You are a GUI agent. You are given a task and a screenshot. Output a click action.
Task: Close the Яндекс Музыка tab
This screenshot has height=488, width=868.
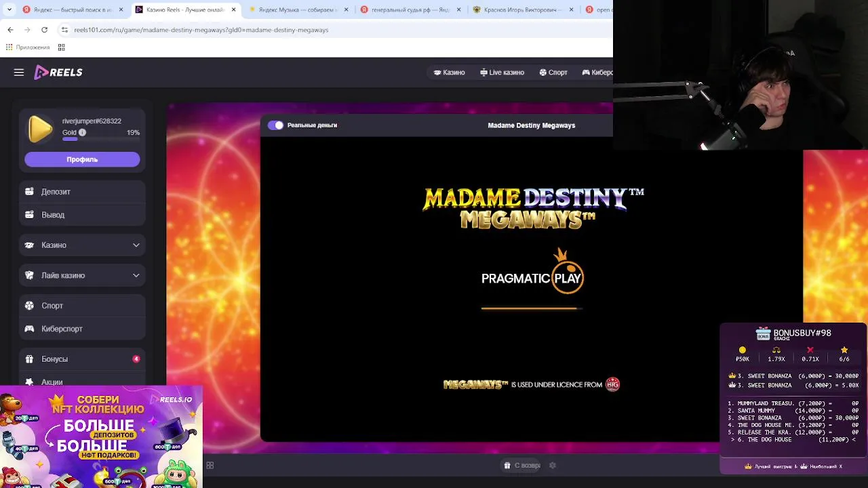[x=346, y=9]
